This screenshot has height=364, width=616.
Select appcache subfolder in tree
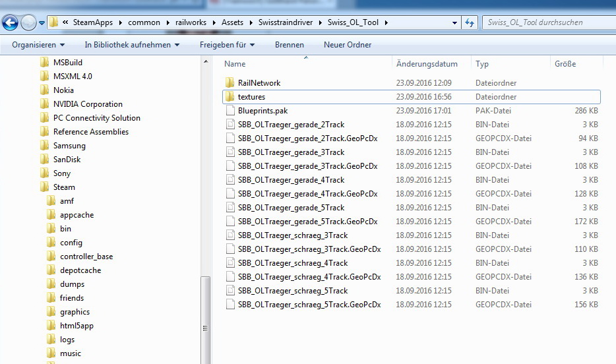tap(77, 215)
